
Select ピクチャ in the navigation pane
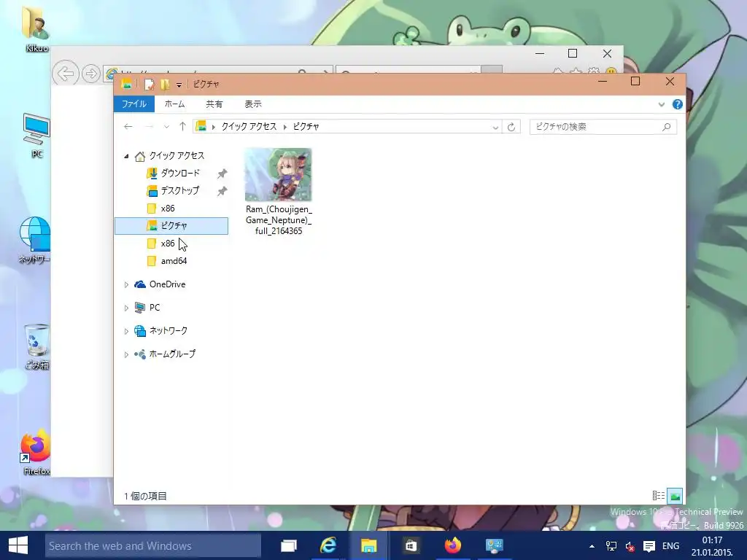[171, 226]
